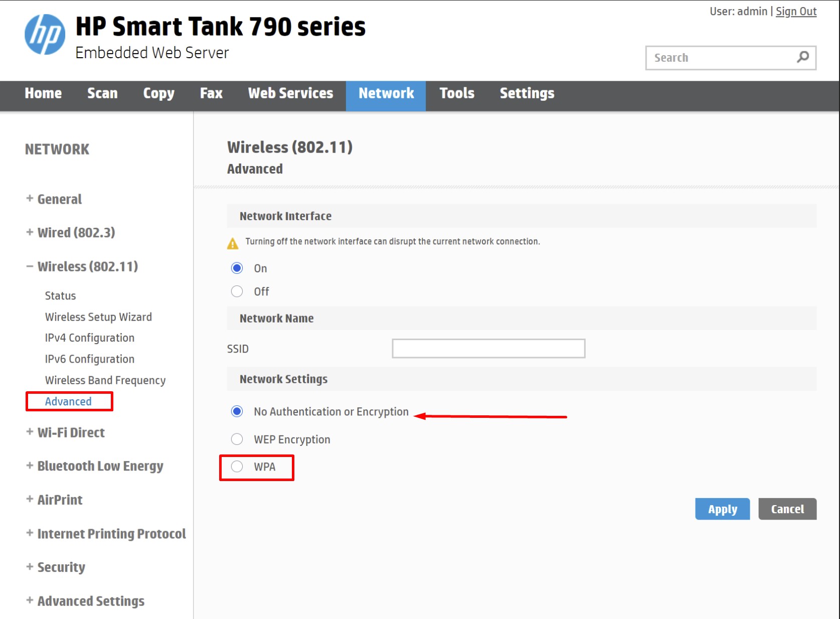This screenshot has width=840, height=619.
Task: Open the Web Services tab
Action: tap(290, 93)
